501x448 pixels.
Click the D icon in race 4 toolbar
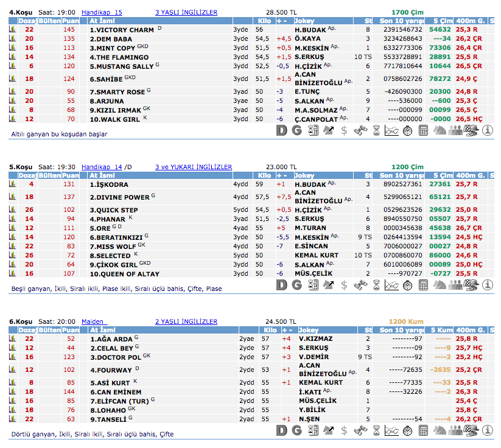[x=281, y=130]
